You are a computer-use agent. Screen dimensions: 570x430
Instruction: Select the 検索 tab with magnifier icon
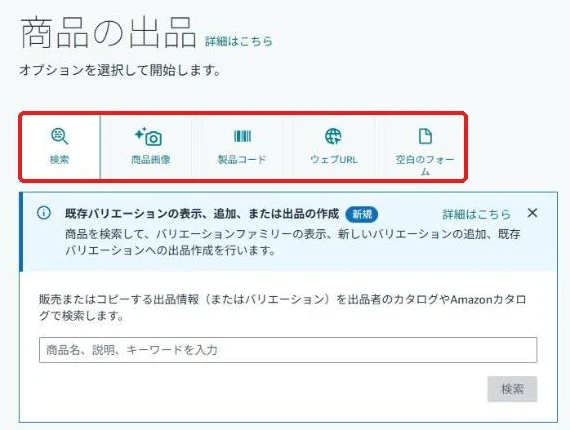(x=60, y=147)
